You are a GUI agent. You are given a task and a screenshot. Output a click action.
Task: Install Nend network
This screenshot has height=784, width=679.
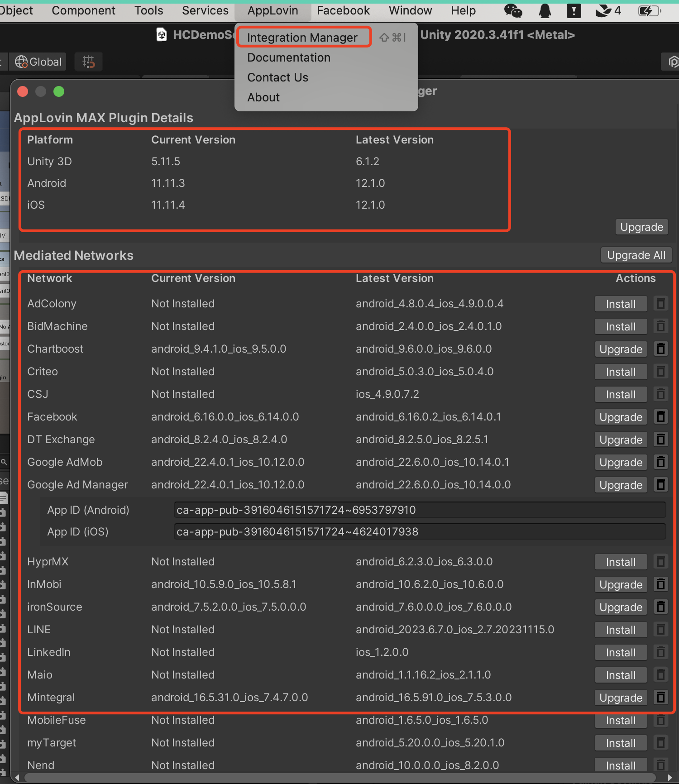[621, 766]
